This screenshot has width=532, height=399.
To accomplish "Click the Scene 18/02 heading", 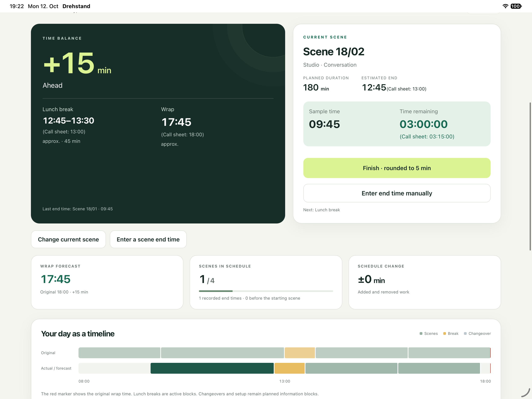I will [x=334, y=52].
